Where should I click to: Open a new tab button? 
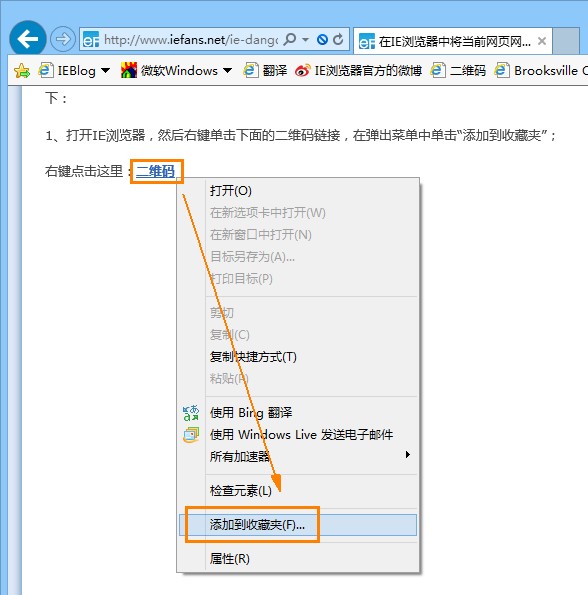click(566, 41)
